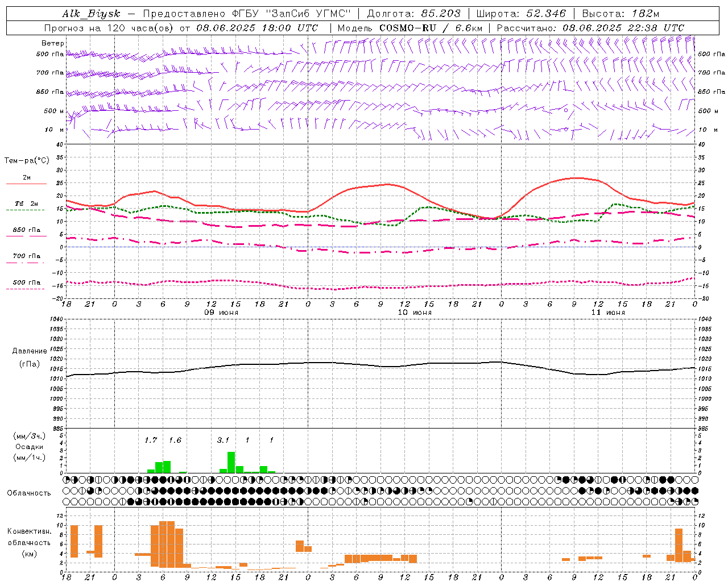Screen dimensions: 728x582
Task: Click the (км) unit under convective cloud label
Action: pyautogui.click(x=30, y=554)
